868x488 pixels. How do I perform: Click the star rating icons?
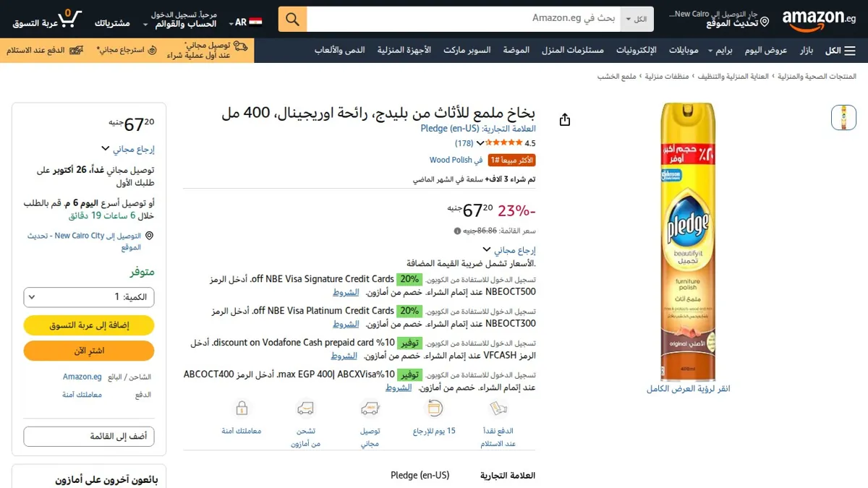coord(505,143)
